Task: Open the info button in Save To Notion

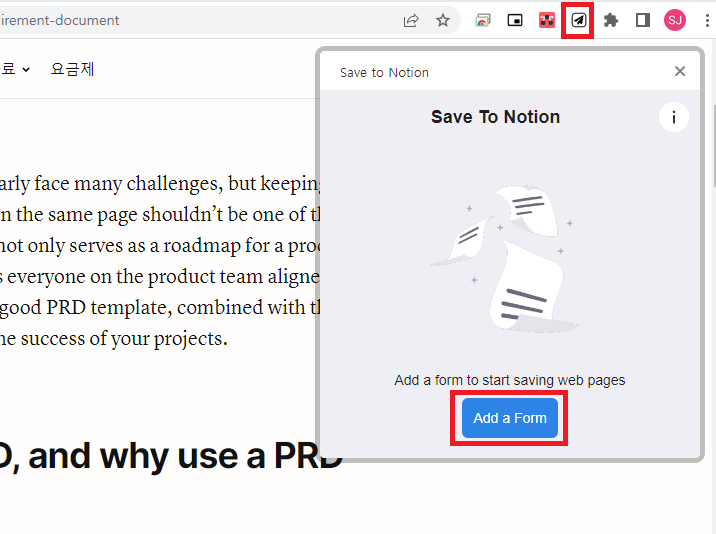Action: tap(674, 117)
